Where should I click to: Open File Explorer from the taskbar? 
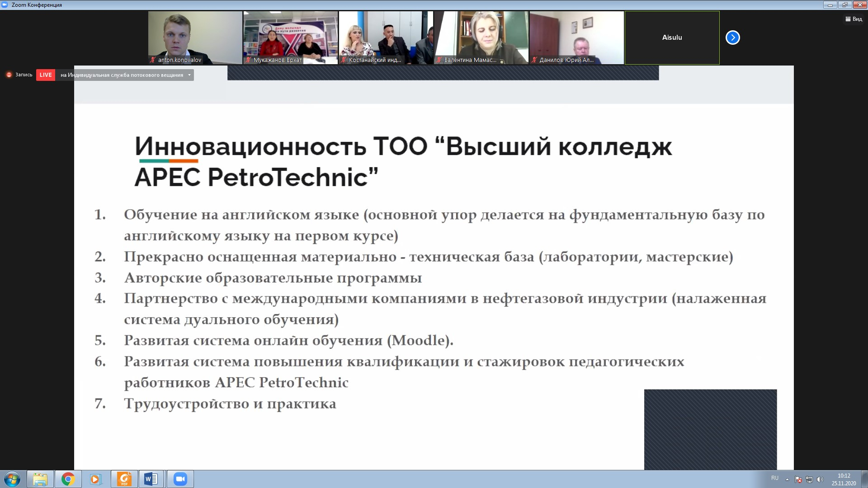(x=40, y=479)
